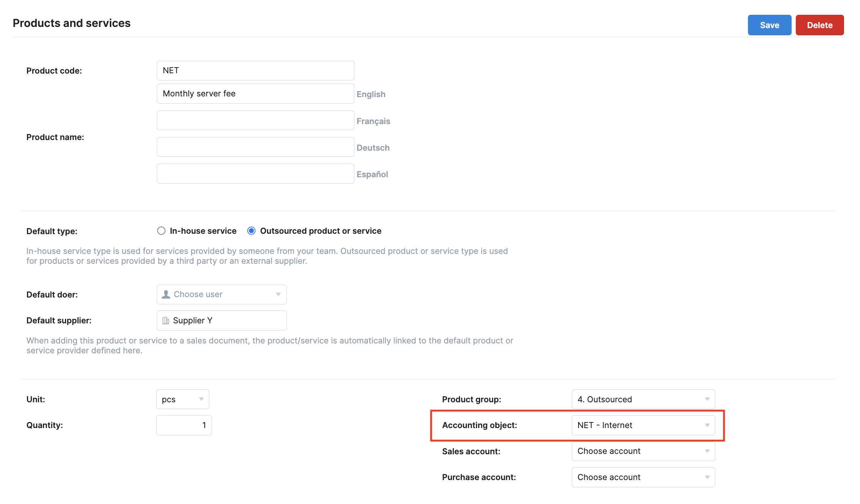Click the Español product name field

coord(255,174)
